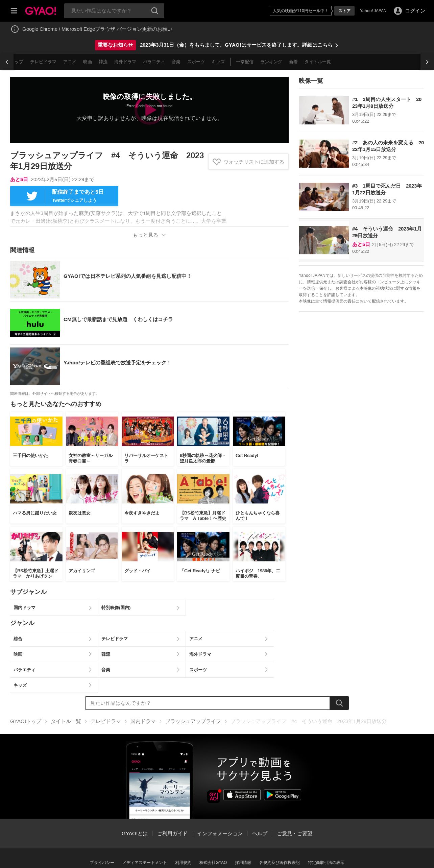Click the 重要なお知らせ service end notice
Screen dimensions: 434x868
[217, 45]
